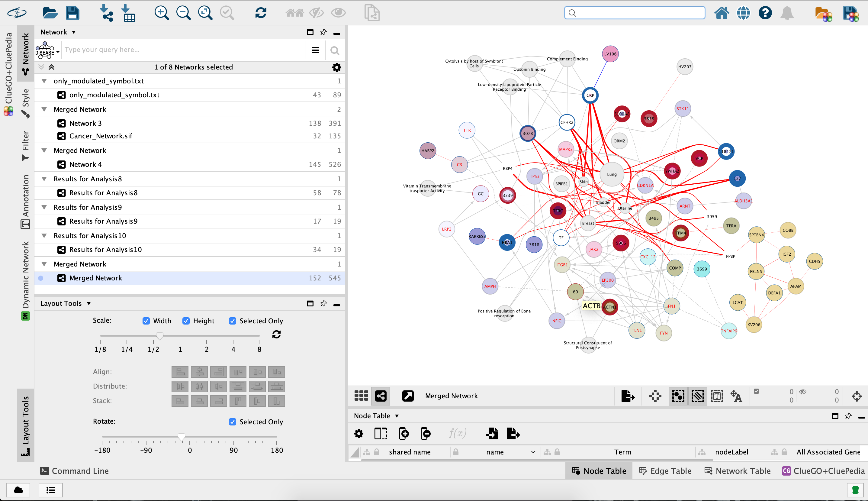
Task: Toggle Scale Selected Only checkbox
Action: point(233,321)
